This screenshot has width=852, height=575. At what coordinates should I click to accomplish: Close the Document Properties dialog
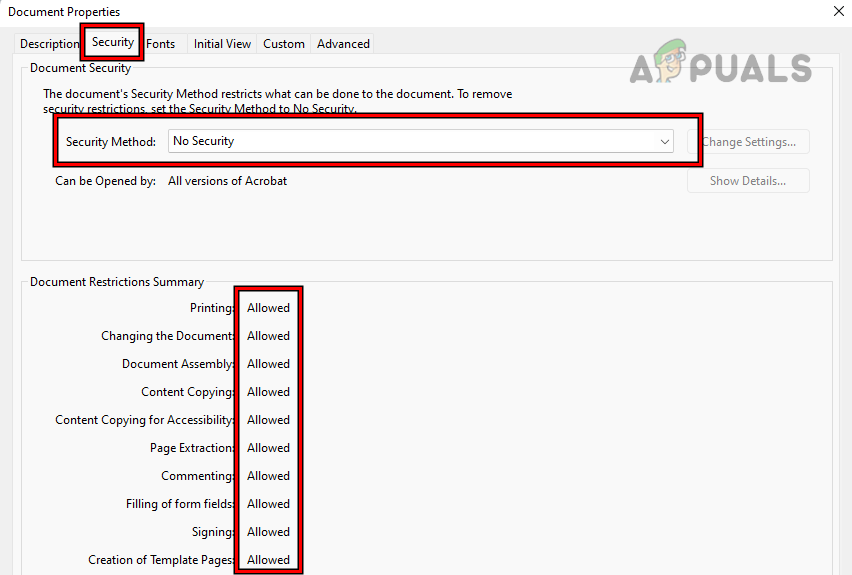coord(838,11)
